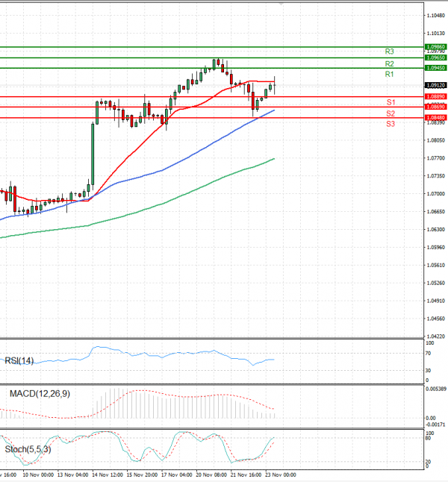Click the S3 support label
The height and width of the screenshot is (482, 448).
[x=391, y=124]
